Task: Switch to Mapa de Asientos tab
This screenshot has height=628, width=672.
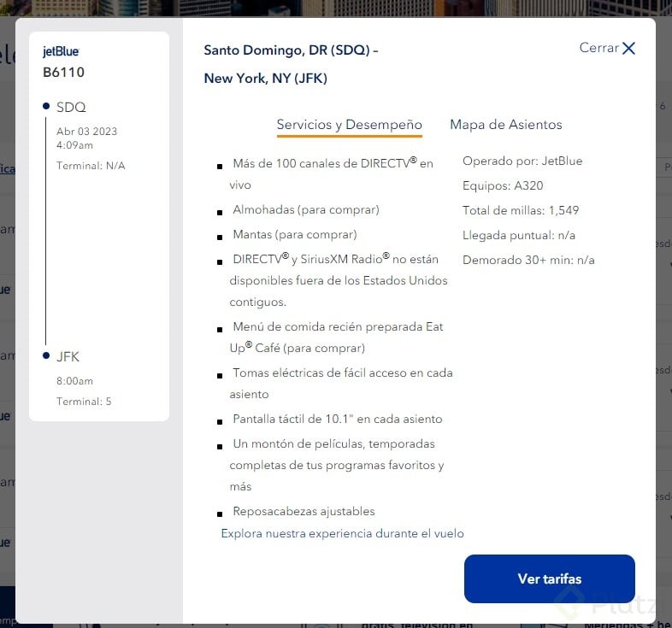Action: click(506, 125)
